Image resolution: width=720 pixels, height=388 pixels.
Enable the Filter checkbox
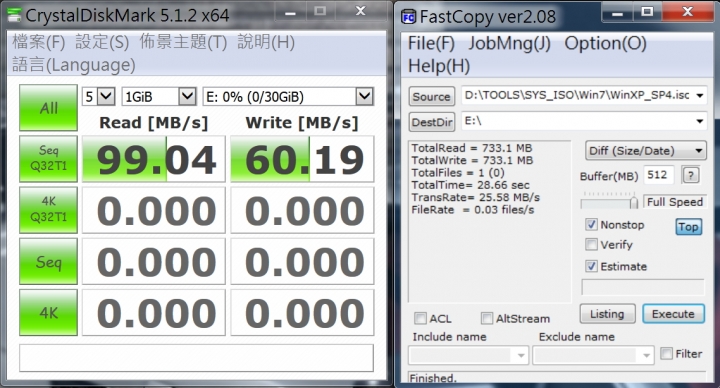pos(666,354)
